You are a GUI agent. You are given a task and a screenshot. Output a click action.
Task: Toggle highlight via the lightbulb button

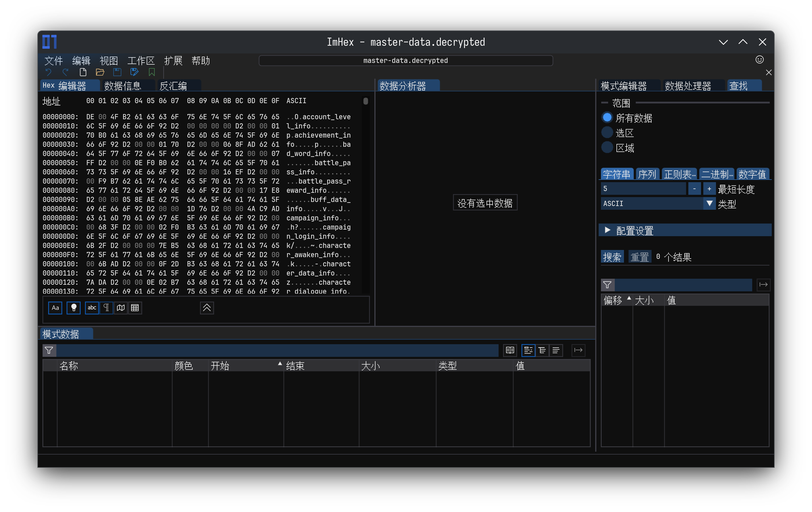[74, 308]
